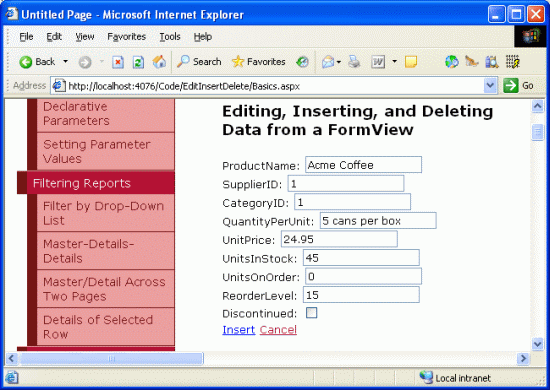Image resolution: width=550 pixels, height=390 pixels.
Task: Click the IE icon in title bar
Action: 12,14
